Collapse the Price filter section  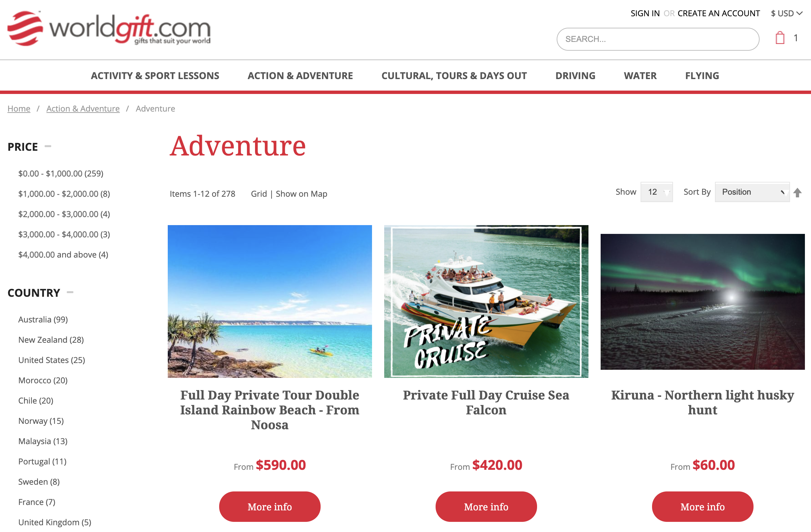click(x=48, y=146)
